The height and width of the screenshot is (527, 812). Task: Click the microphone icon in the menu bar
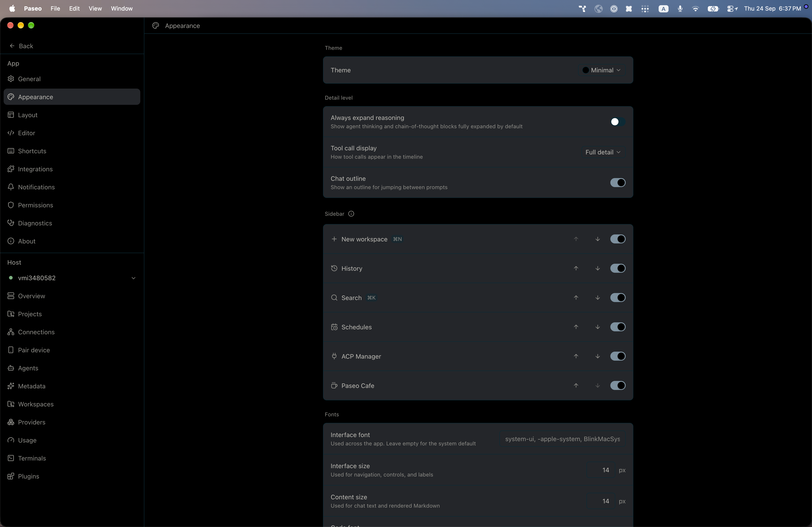pos(680,9)
